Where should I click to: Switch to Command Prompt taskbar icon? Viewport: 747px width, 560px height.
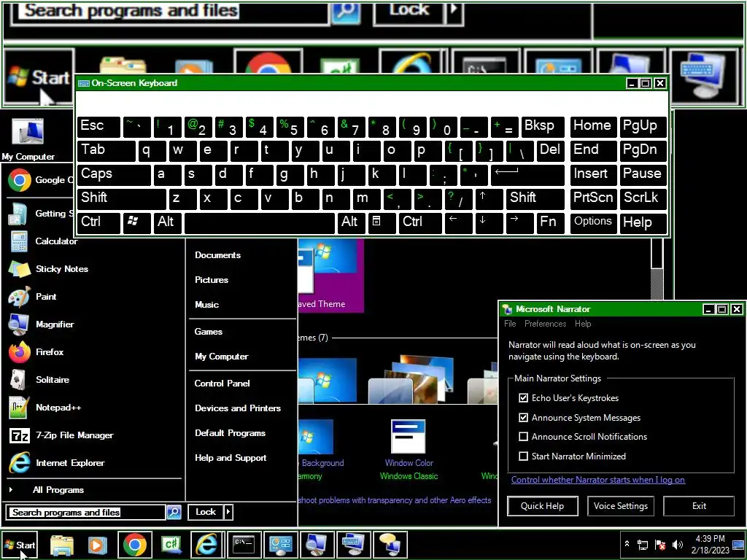coord(244,545)
